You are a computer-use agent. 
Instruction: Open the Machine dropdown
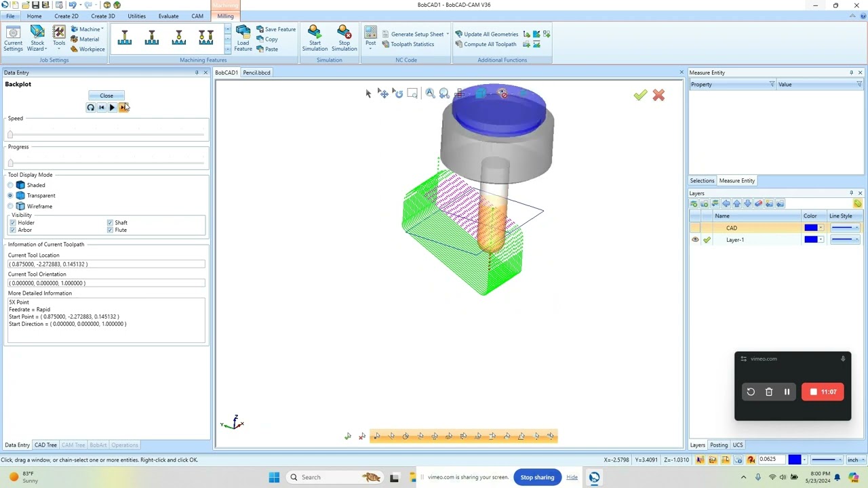87,29
